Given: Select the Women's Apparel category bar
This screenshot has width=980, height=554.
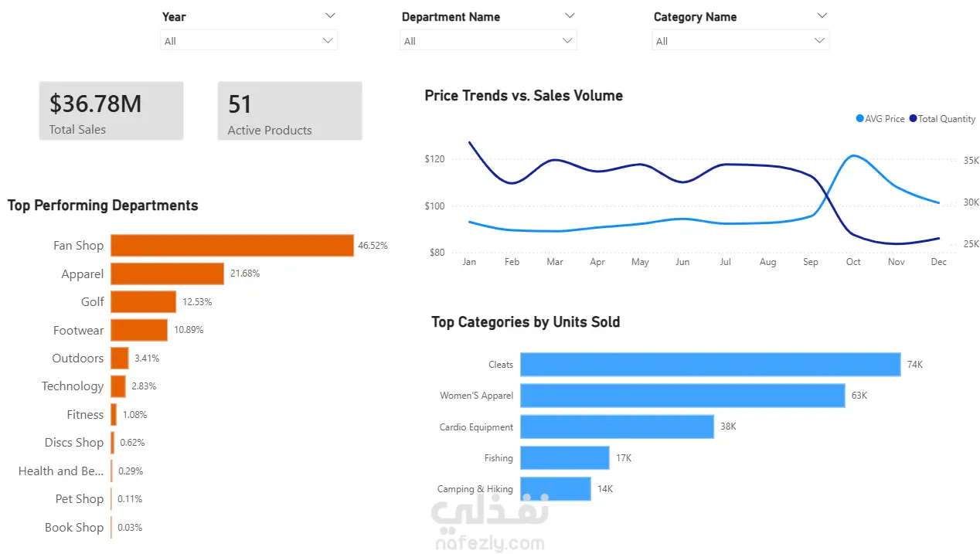Looking at the screenshot, I should pyautogui.click(x=682, y=396).
